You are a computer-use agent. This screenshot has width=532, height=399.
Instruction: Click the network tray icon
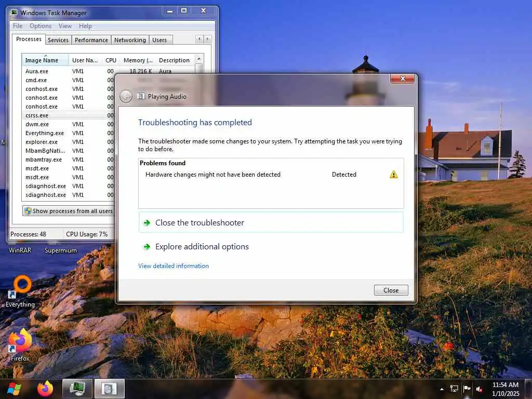[454, 389]
